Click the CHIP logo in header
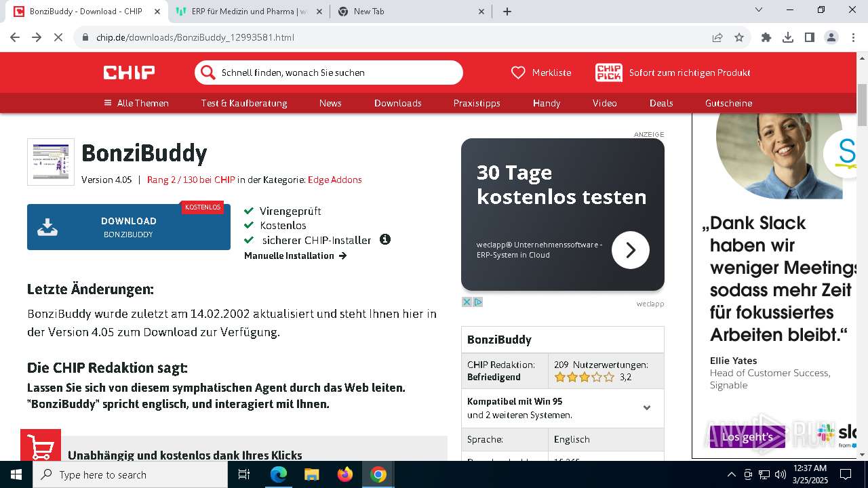The width and height of the screenshot is (868, 488). [x=129, y=73]
